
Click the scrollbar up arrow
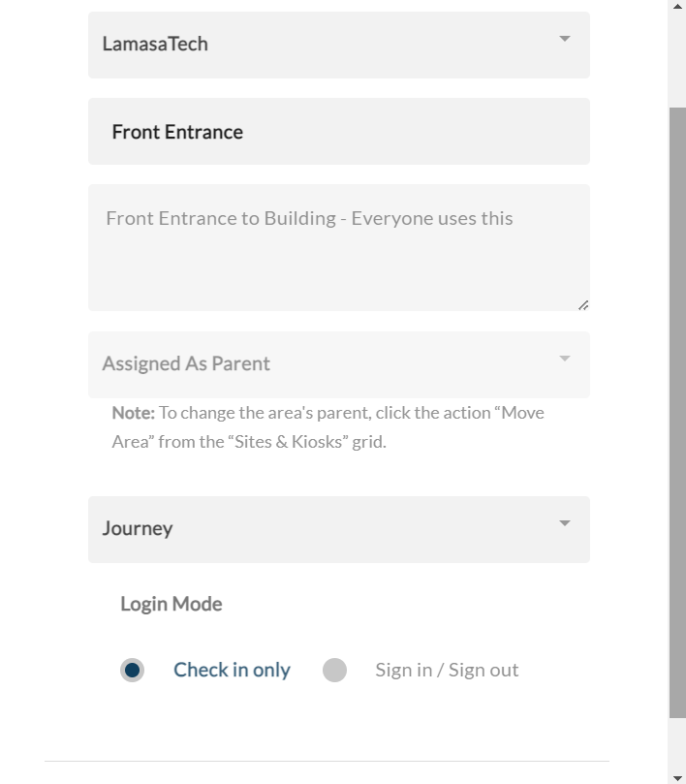point(677,7)
